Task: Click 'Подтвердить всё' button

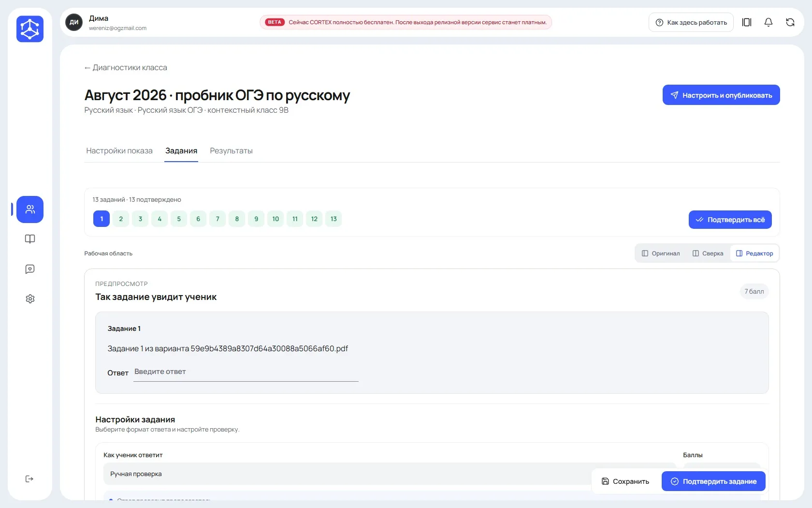Action: click(730, 220)
